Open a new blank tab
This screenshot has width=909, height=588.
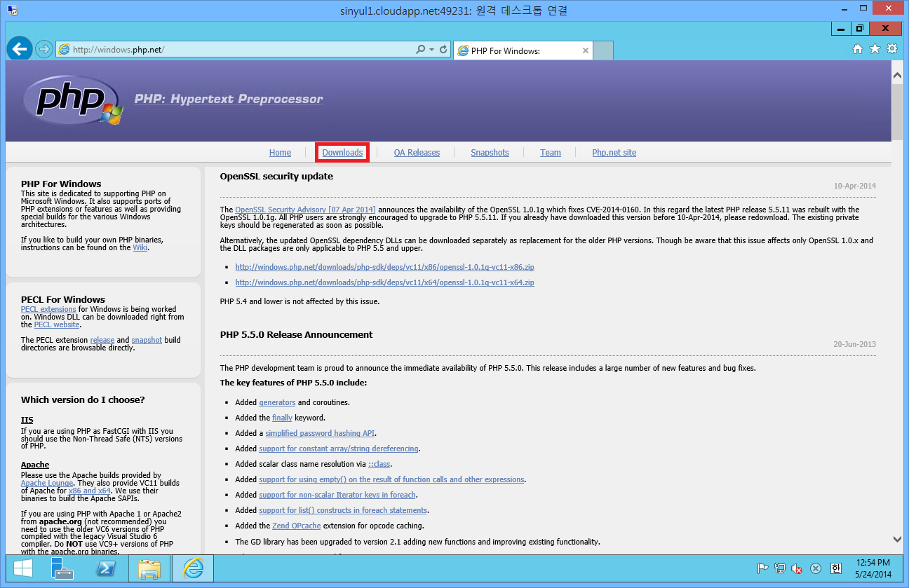click(603, 50)
